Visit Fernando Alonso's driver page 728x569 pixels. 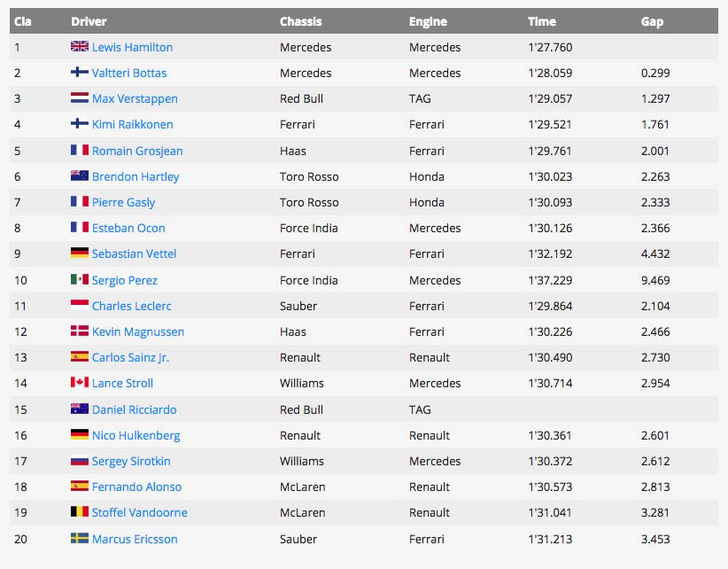[136, 487]
